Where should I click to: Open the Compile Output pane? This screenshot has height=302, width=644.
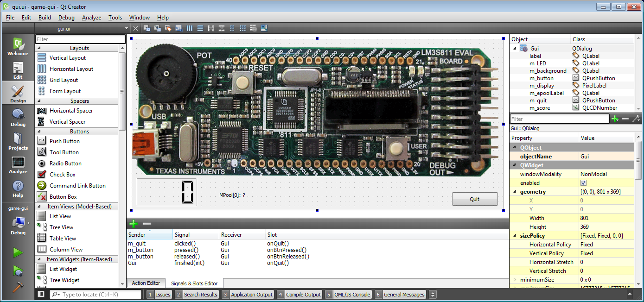pos(299,295)
